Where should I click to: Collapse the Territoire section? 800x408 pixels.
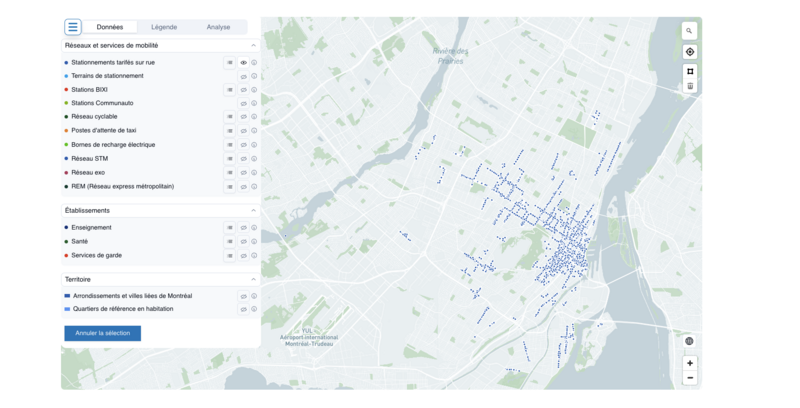(253, 280)
